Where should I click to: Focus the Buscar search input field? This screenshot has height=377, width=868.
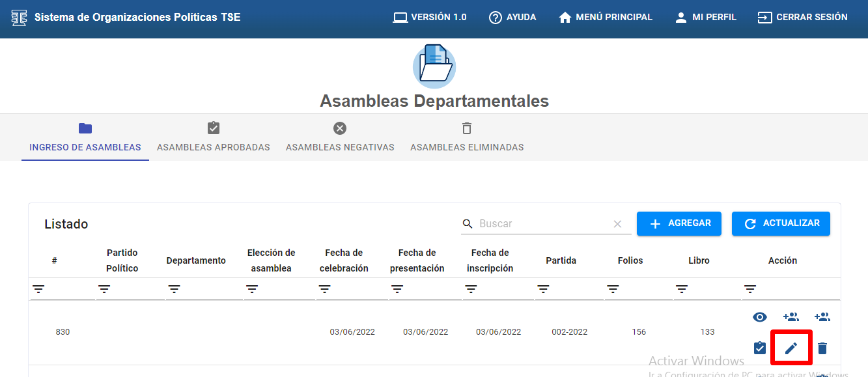pyautogui.click(x=544, y=224)
